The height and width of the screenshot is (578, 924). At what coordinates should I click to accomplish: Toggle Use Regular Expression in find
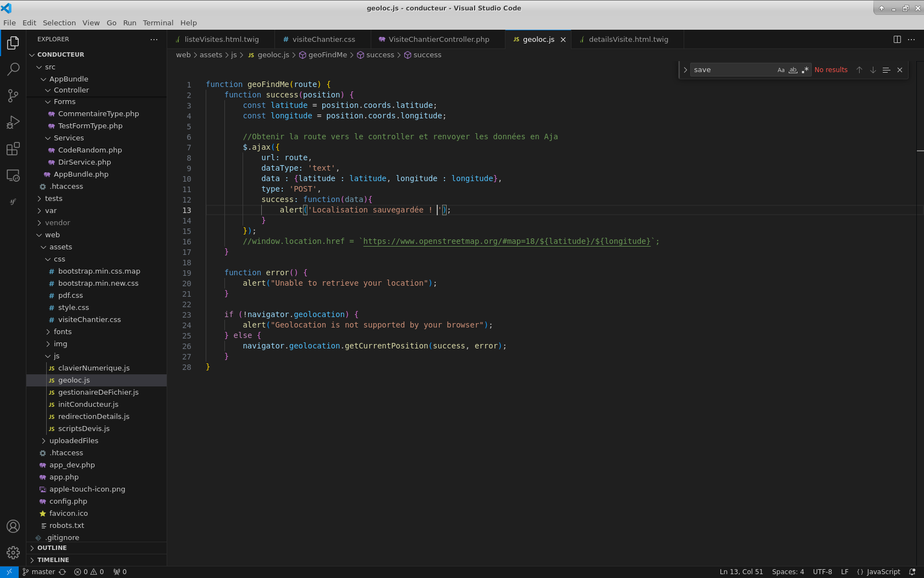pos(805,70)
